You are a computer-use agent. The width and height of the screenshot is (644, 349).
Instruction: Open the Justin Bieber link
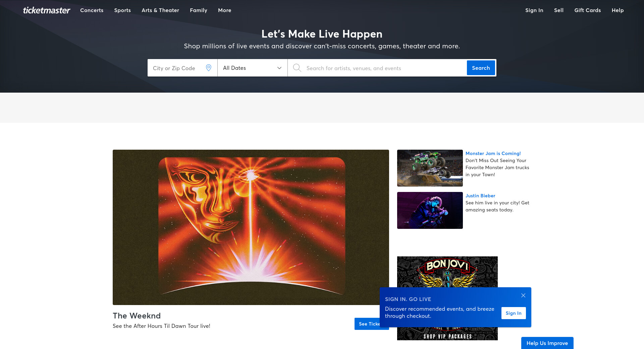[x=480, y=196]
